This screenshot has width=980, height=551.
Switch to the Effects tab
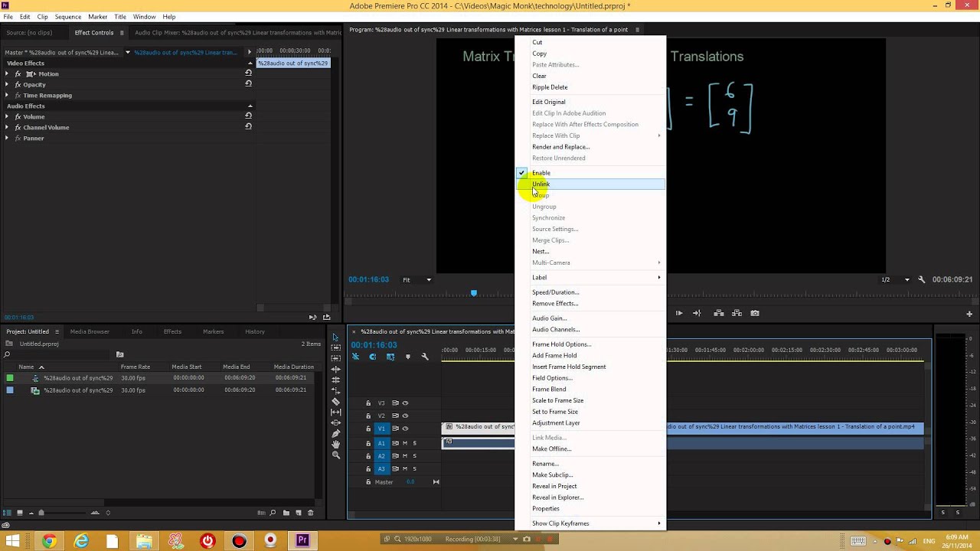tap(172, 331)
